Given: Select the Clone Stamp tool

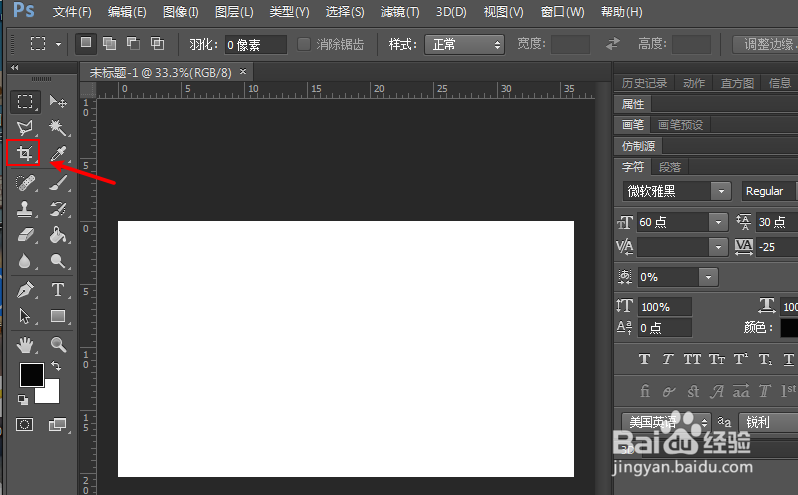Looking at the screenshot, I should (24, 209).
